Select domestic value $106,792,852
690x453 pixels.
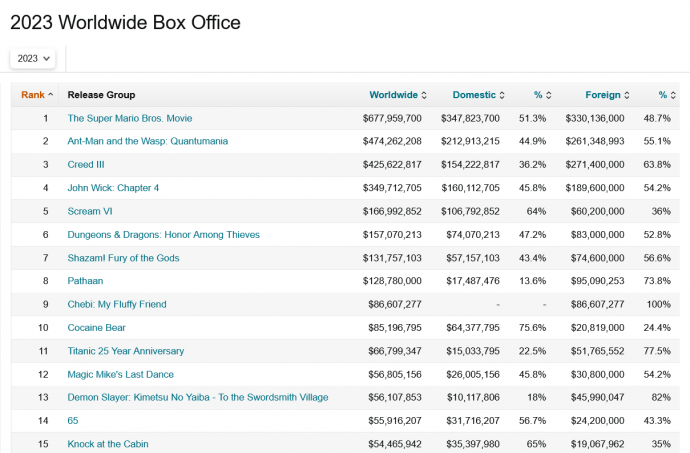(470, 211)
